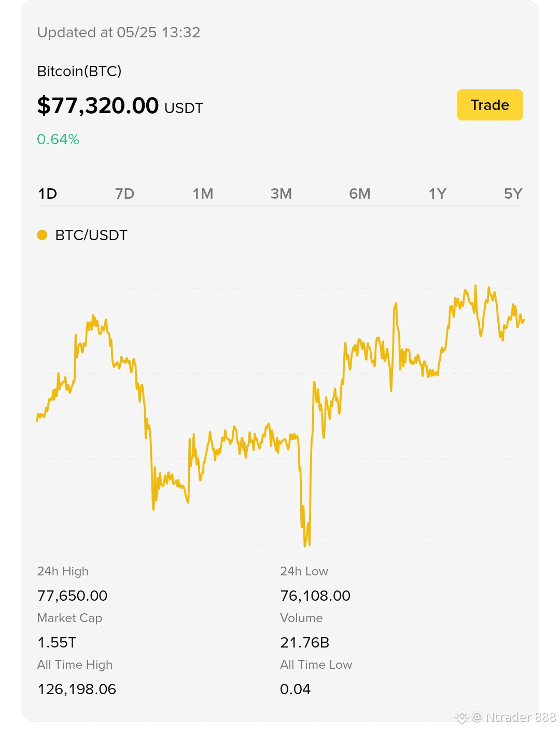Viewport: 560px width, 730px height.
Task: Show the 1Y price chart
Action: pyautogui.click(x=437, y=194)
